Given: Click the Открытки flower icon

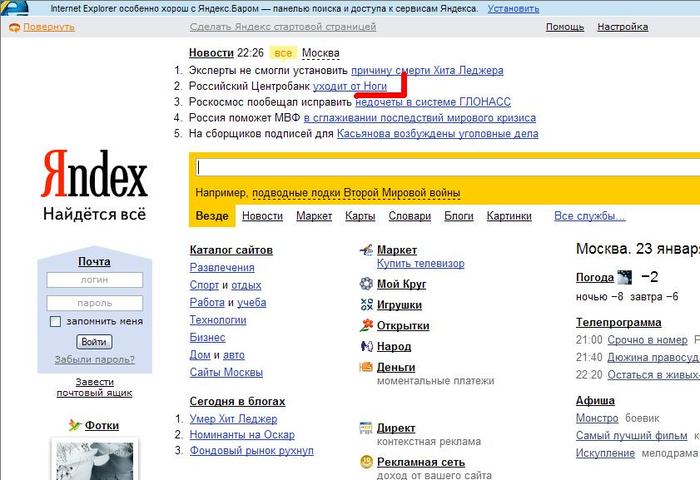Looking at the screenshot, I should [366, 325].
